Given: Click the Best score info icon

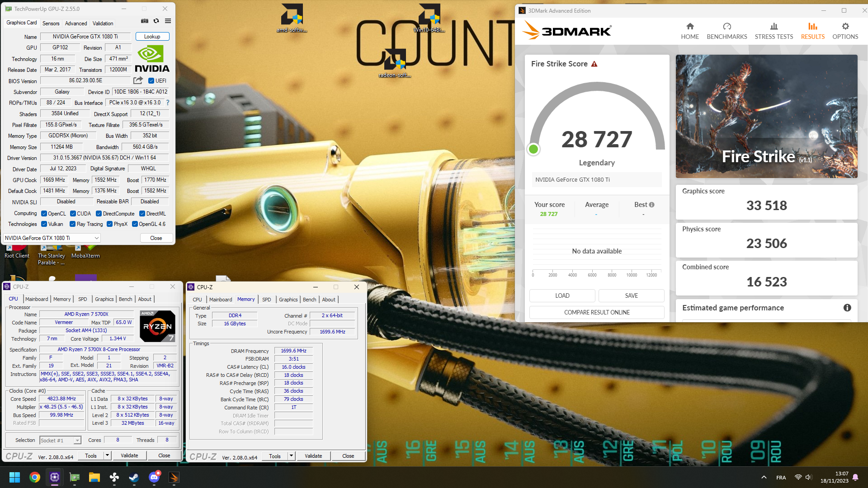Looking at the screenshot, I should pyautogui.click(x=652, y=205).
